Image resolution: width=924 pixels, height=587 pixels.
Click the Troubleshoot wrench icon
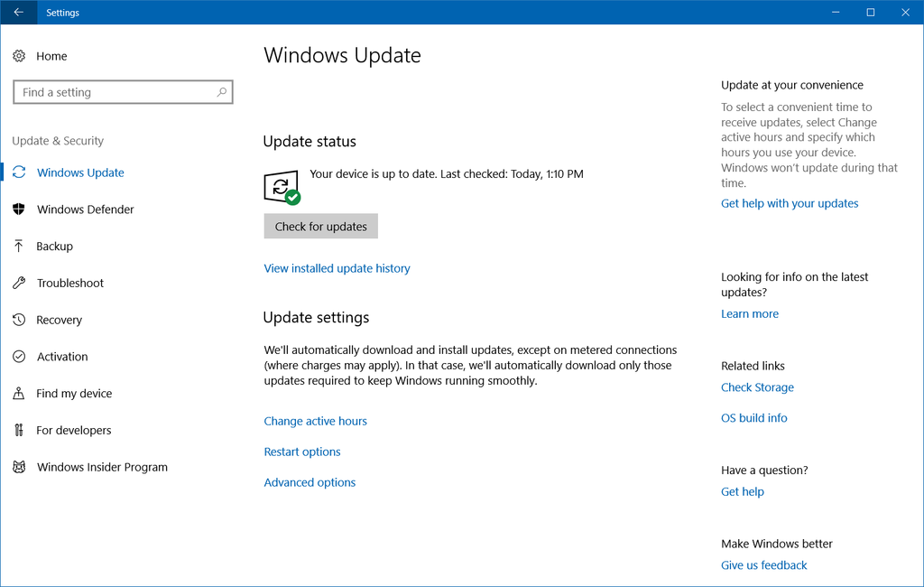[x=19, y=284]
